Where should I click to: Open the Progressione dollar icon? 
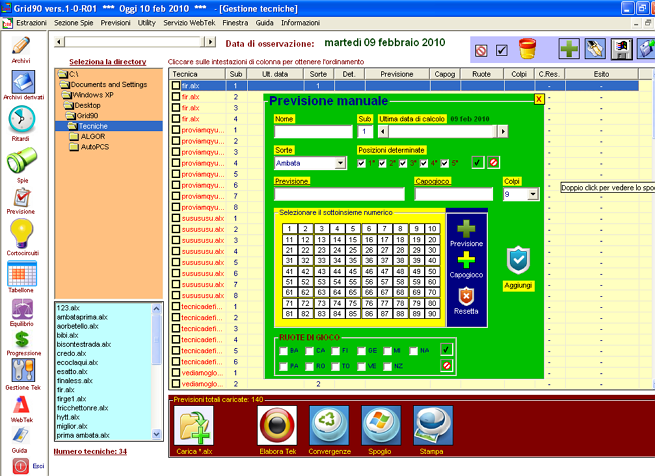22,339
